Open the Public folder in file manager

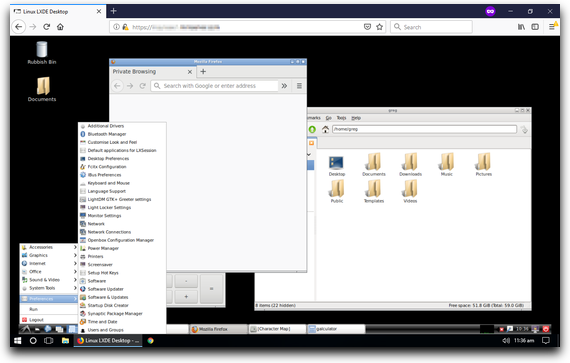pos(337,191)
